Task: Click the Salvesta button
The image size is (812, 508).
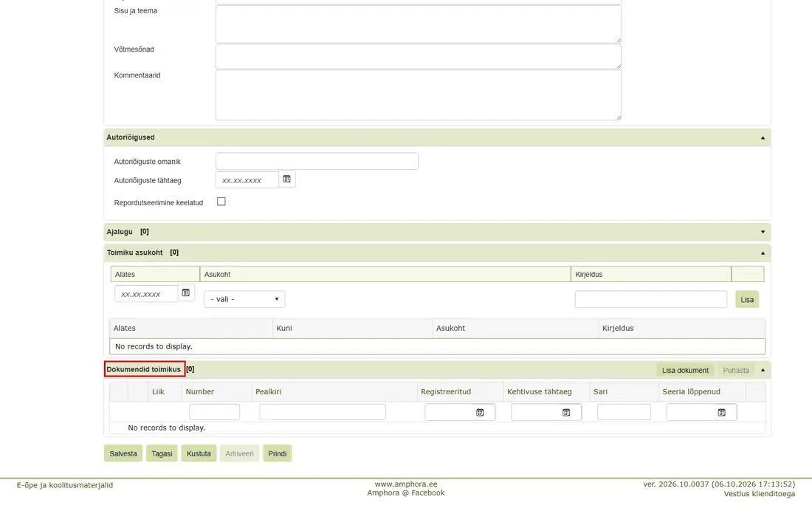Action: pos(123,453)
